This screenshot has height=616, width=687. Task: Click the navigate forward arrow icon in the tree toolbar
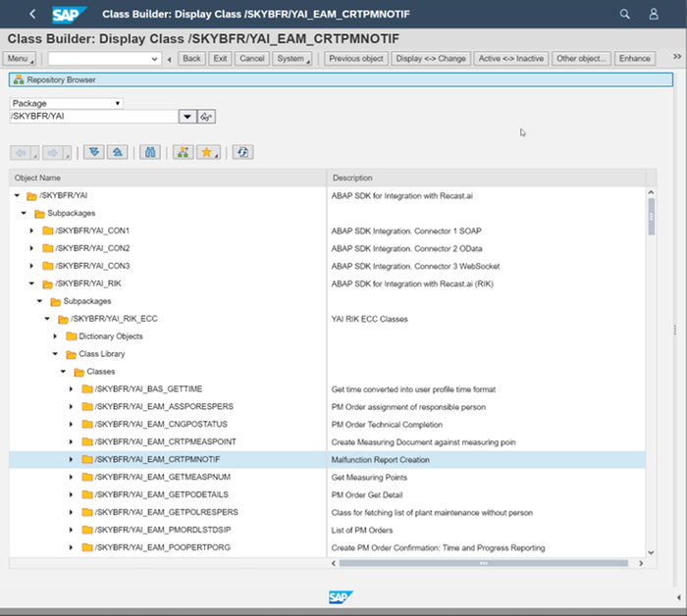tap(53, 153)
